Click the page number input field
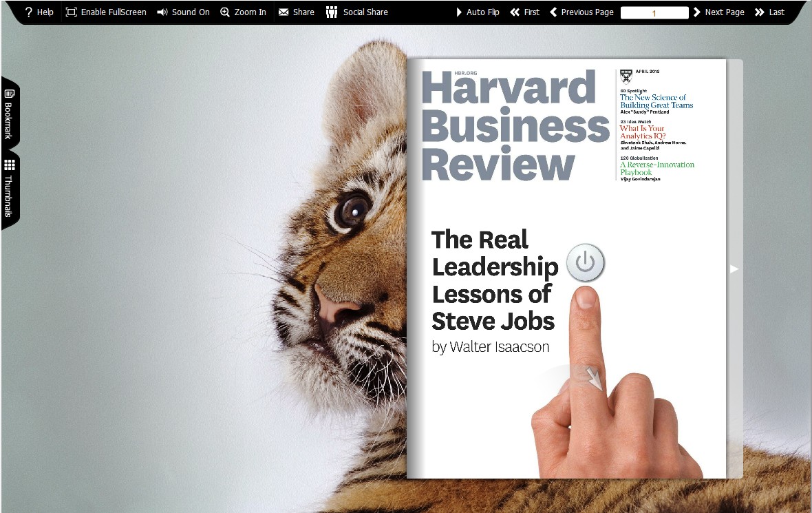 [x=654, y=12]
